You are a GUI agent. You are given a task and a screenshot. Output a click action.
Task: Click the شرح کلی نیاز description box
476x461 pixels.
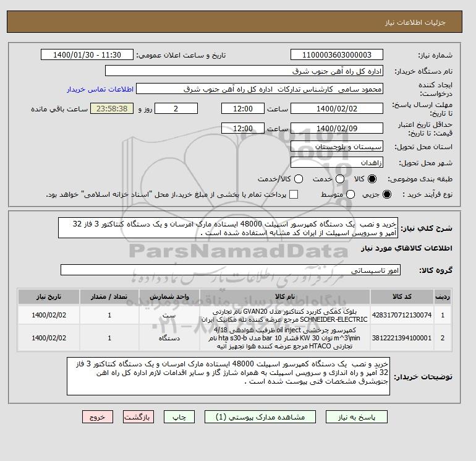coord(228,228)
